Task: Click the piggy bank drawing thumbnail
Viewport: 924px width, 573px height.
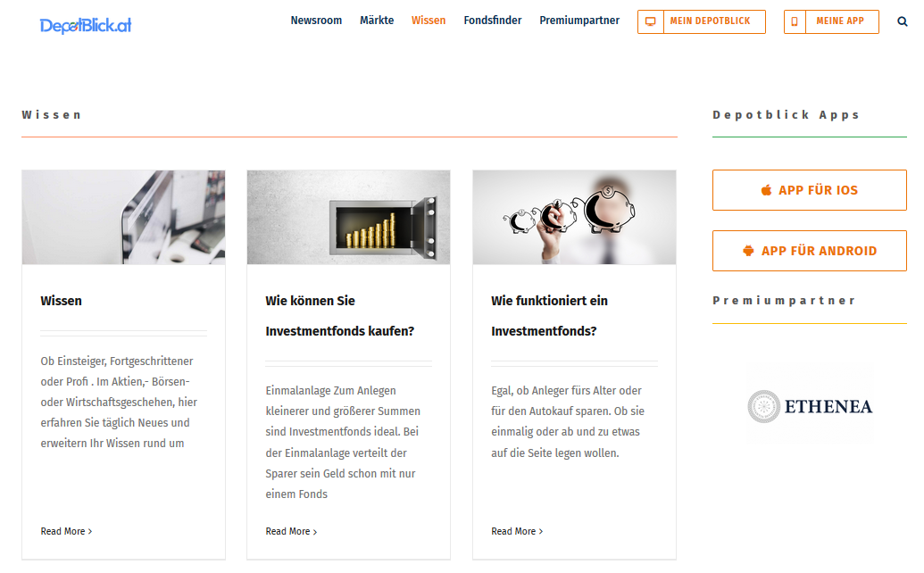Action: tap(574, 218)
